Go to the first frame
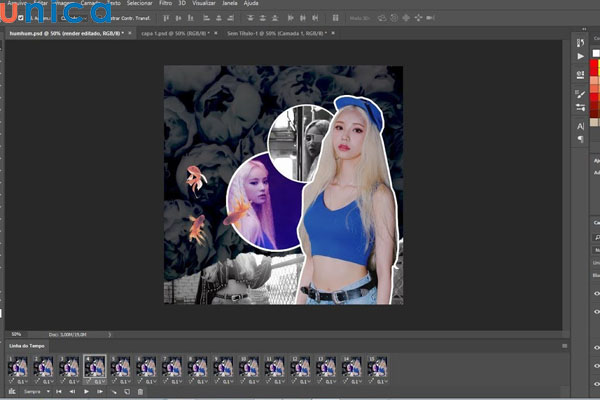The image size is (600, 400). pyautogui.click(x=59, y=392)
